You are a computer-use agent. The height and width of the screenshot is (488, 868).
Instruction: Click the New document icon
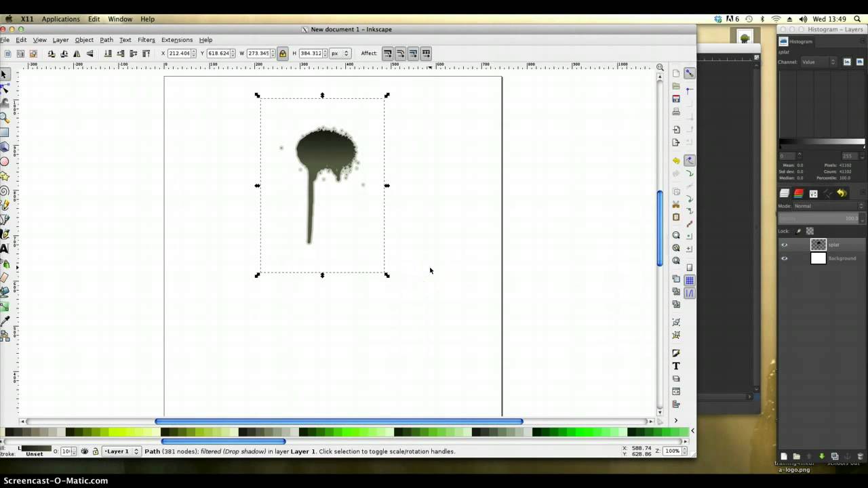(676, 73)
